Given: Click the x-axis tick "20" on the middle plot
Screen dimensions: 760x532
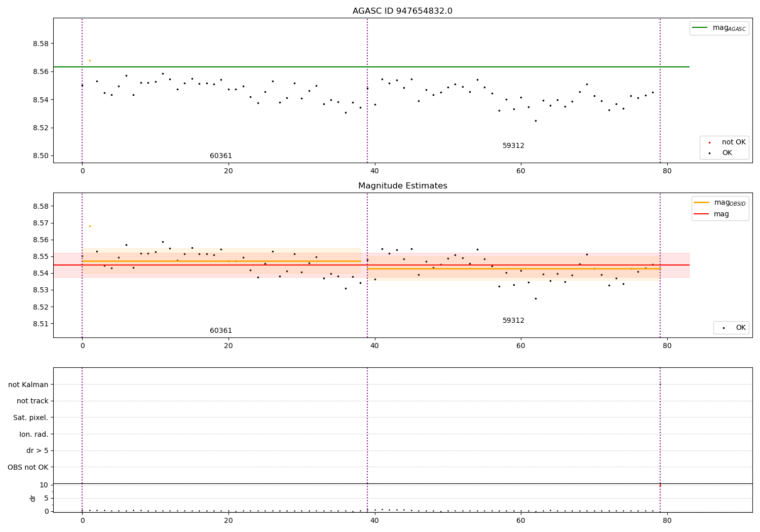Looking at the screenshot, I should [229, 346].
